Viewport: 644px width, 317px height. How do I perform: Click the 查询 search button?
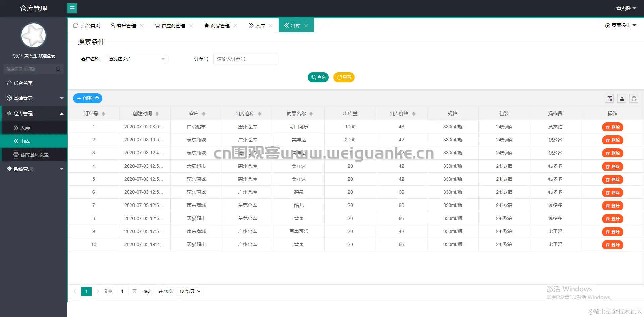point(318,77)
